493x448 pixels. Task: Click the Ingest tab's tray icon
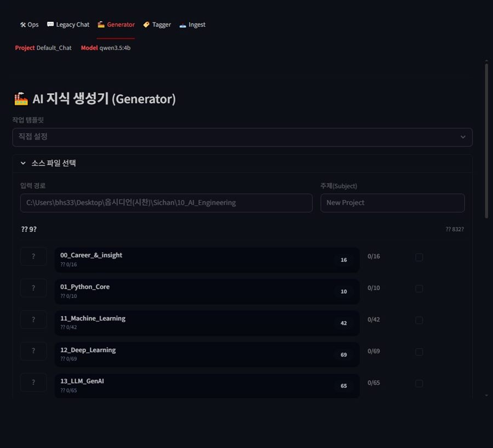(x=183, y=25)
